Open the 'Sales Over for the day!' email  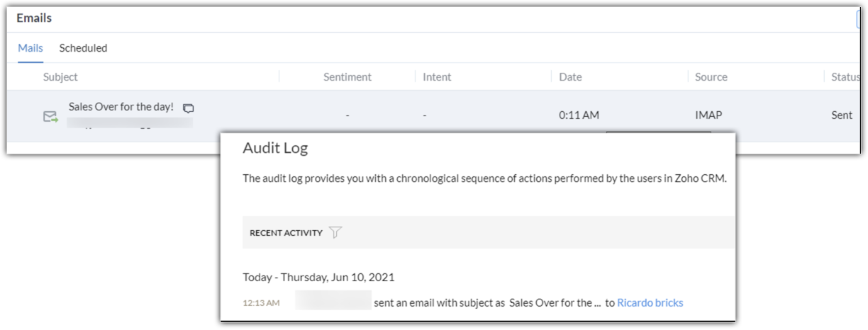121,107
